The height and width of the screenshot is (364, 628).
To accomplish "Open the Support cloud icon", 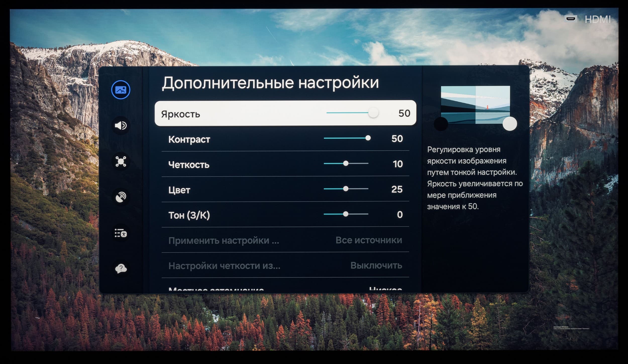I will [121, 269].
